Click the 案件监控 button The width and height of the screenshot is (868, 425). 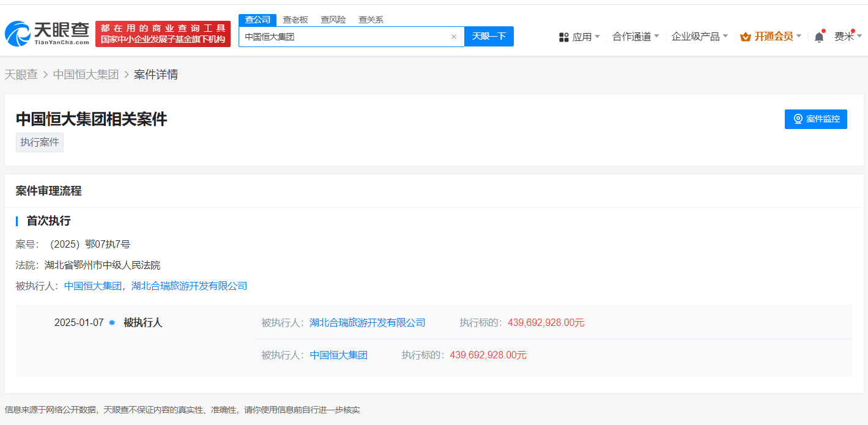click(816, 119)
